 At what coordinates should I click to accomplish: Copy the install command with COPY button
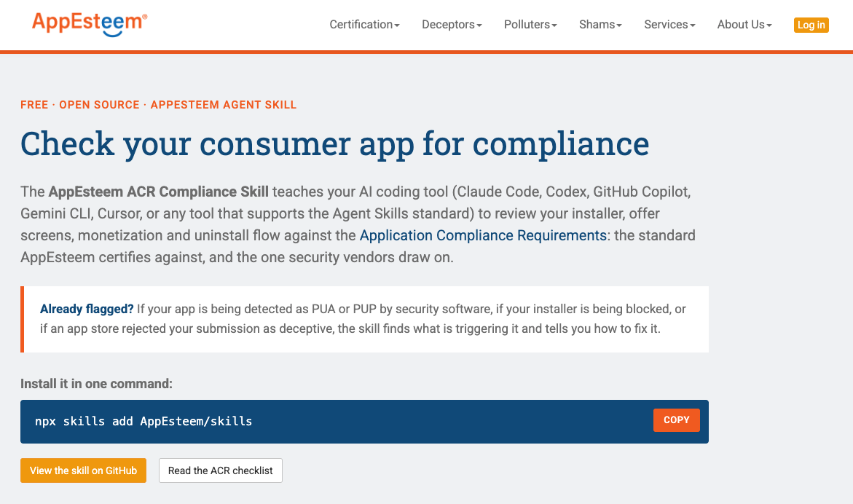pyautogui.click(x=676, y=420)
